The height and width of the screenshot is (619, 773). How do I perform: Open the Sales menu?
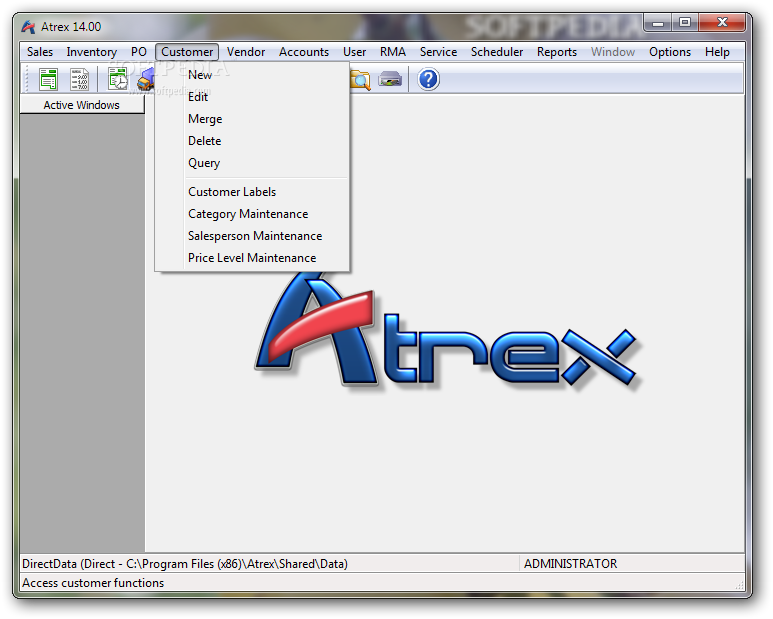click(x=40, y=52)
